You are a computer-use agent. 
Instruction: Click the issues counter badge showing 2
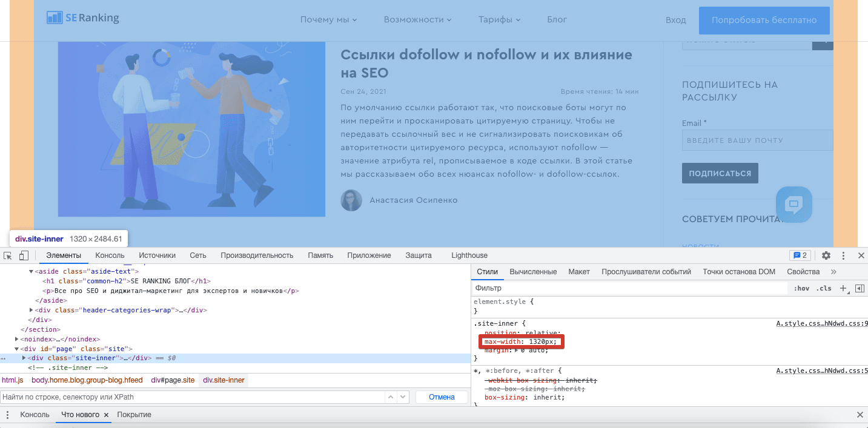pyautogui.click(x=800, y=255)
